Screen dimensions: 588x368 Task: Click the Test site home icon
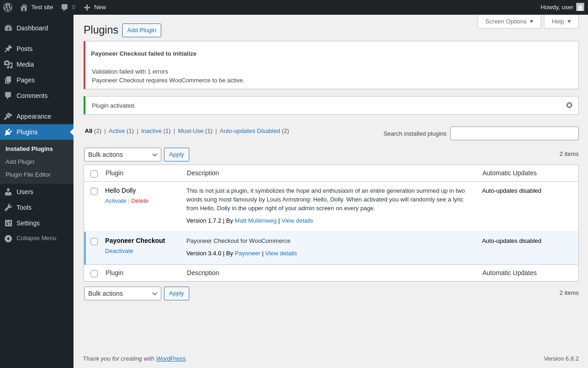tap(24, 7)
